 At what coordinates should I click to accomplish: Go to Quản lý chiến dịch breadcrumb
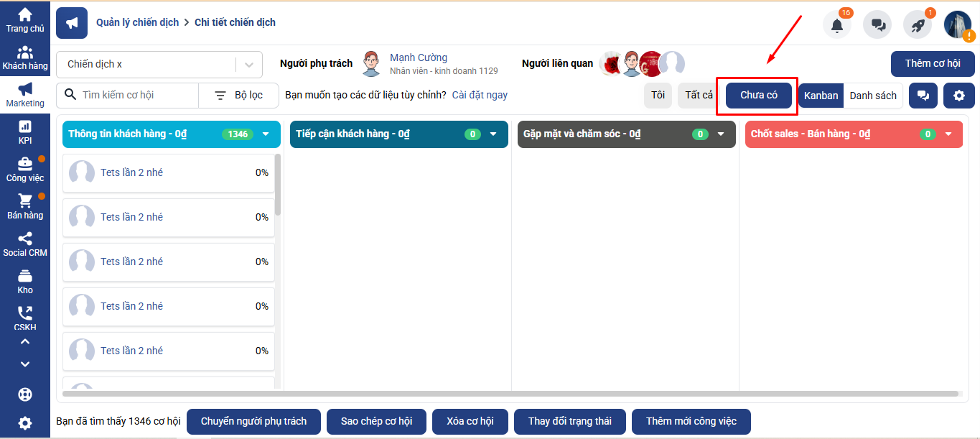pos(137,22)
